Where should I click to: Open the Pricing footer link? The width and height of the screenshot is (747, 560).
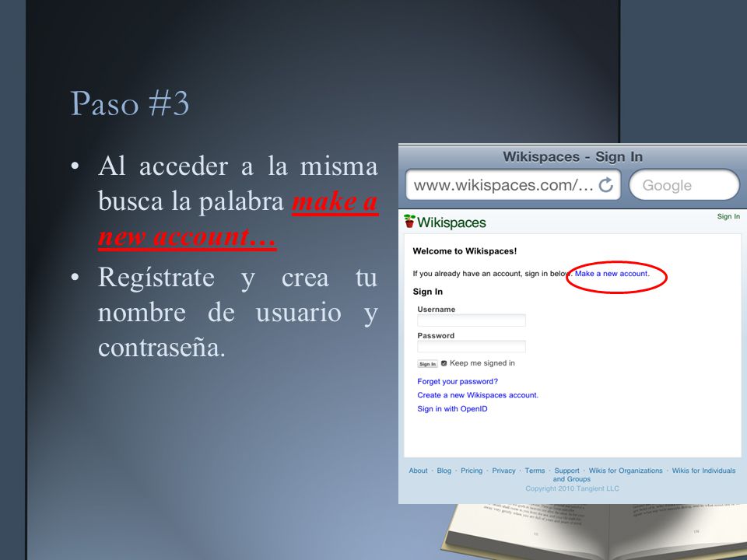click(x=472, y=471)
